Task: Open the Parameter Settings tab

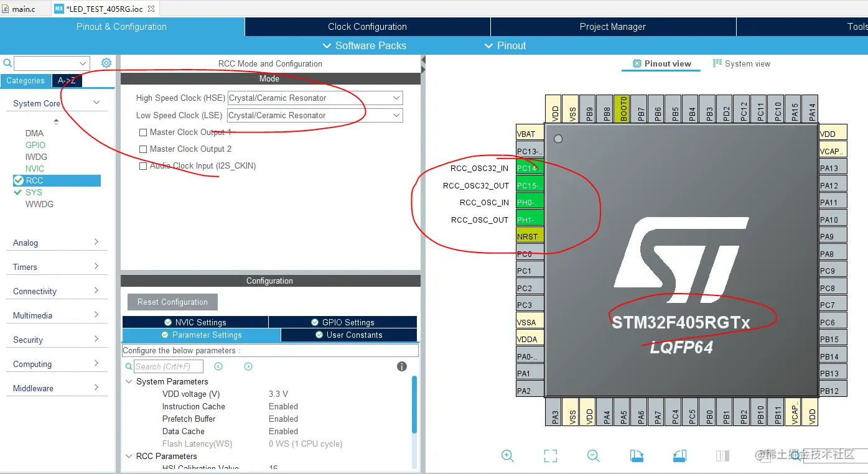Action: point(202,335)
